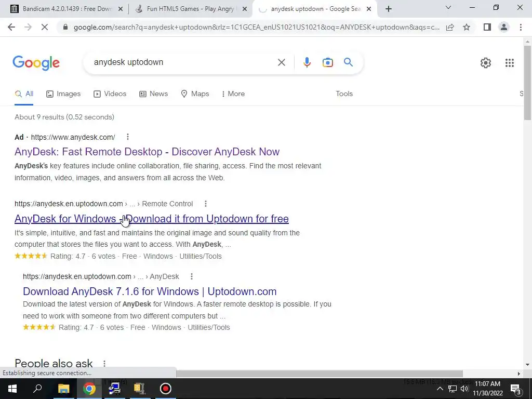The height and width of the screenshot is (399, 532).
Task: Click https://www.anydesk.com/ ad URL
Action: (73, 137)
